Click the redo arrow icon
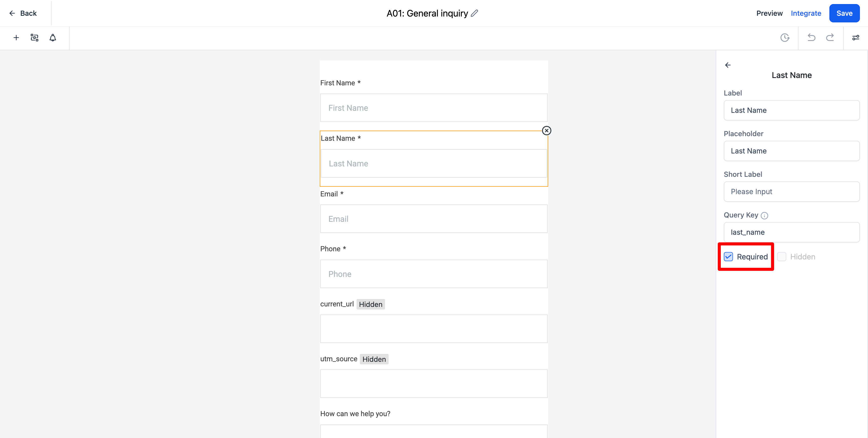The width and height of the screenshot is (868, 438). pyautogui.click(x=830, y=37)
